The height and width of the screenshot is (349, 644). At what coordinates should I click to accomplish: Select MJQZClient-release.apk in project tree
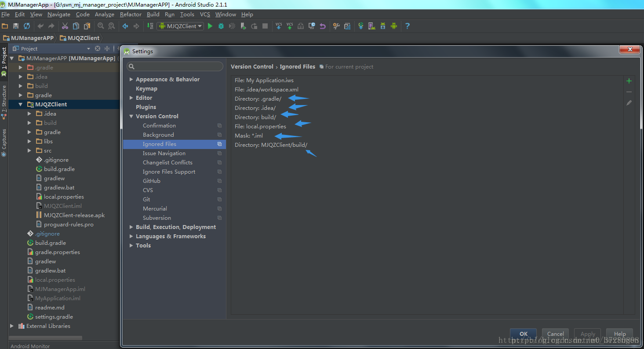coord(74,215)
